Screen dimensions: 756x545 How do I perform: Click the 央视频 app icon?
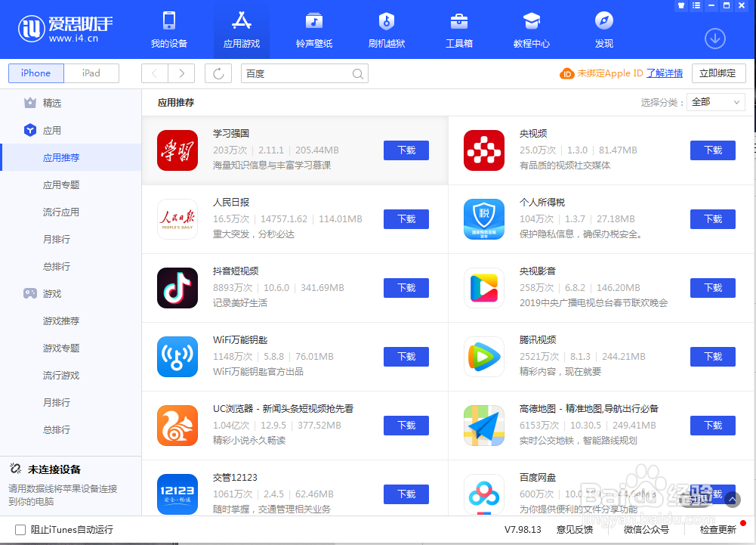(x=484, y=150)
